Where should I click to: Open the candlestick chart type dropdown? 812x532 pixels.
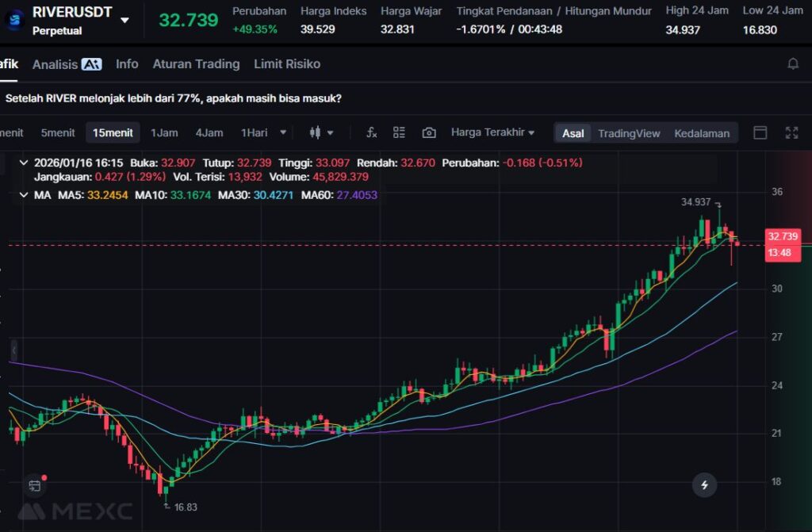pyautogui.click(x=321, y=132)
